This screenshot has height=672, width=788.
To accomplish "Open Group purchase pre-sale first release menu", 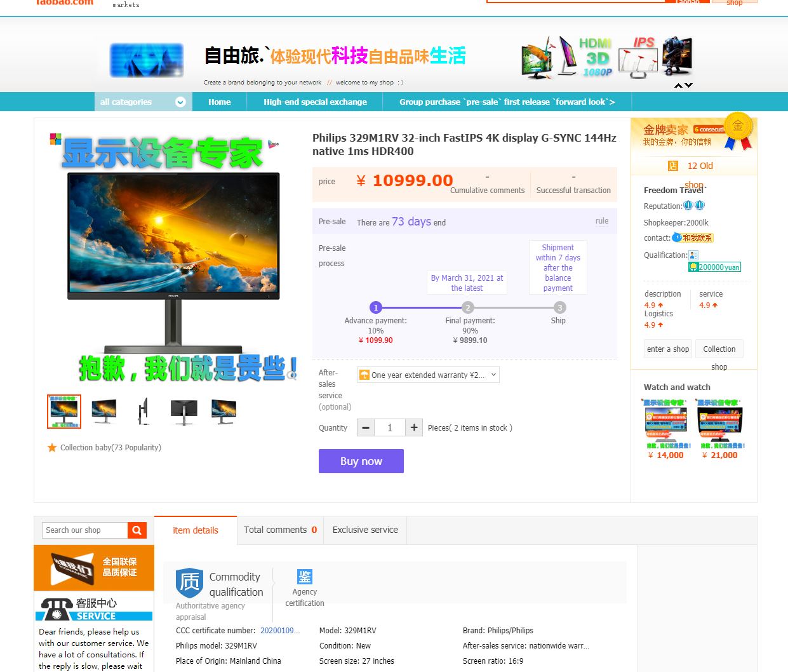I will click(507, 102).
